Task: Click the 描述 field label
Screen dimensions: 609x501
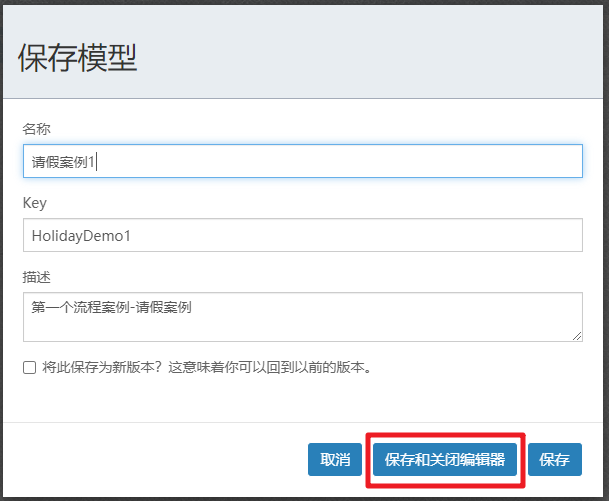Action: tap(36, 276)
